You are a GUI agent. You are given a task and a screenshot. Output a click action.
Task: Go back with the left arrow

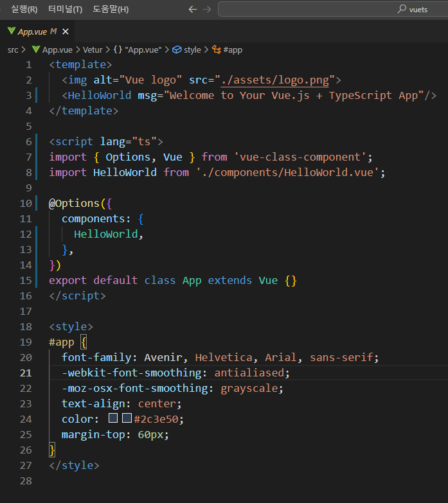pos(193,9)
